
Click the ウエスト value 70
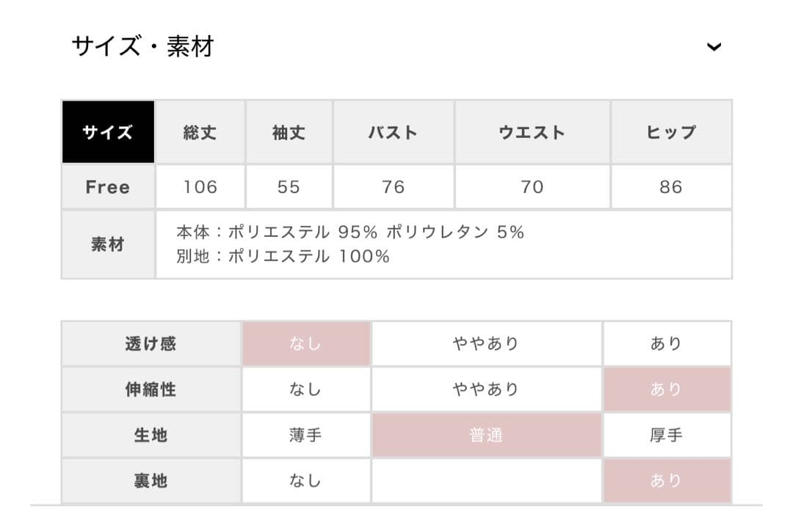532,187
